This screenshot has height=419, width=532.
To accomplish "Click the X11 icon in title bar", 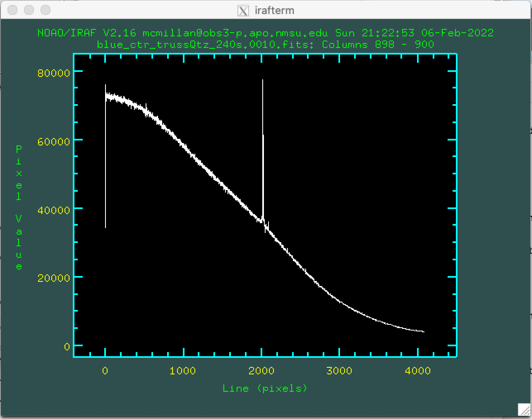I will coord(243,10).
